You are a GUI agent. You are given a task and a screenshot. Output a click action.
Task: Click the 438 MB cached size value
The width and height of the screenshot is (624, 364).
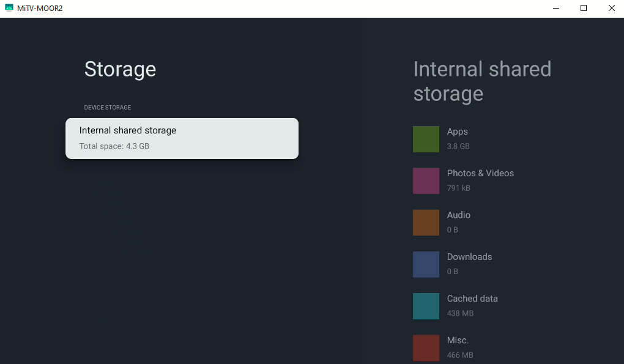click(x=460, y=313)
